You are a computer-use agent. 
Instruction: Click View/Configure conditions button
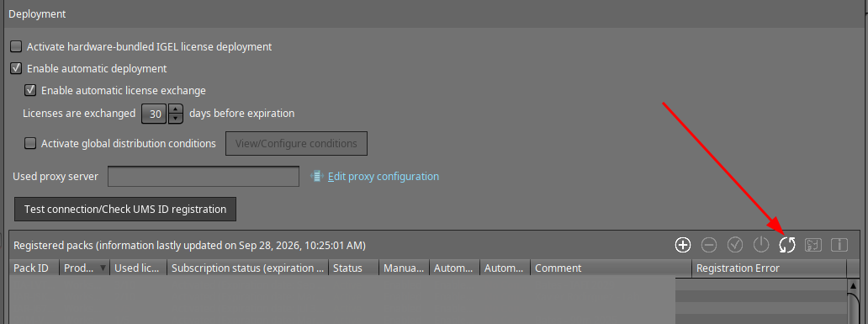click(296, 143)
